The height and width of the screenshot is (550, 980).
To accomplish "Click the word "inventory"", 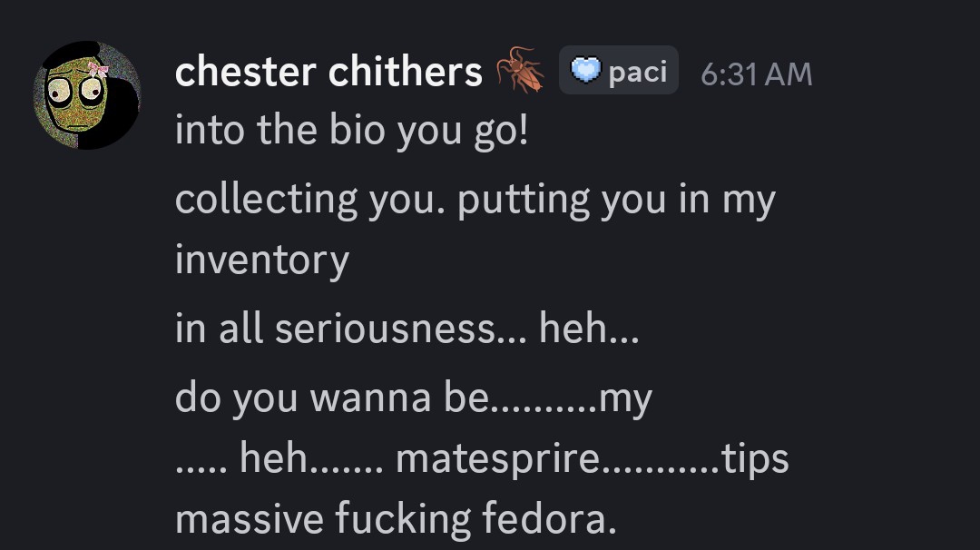I will tap(262, 260).
